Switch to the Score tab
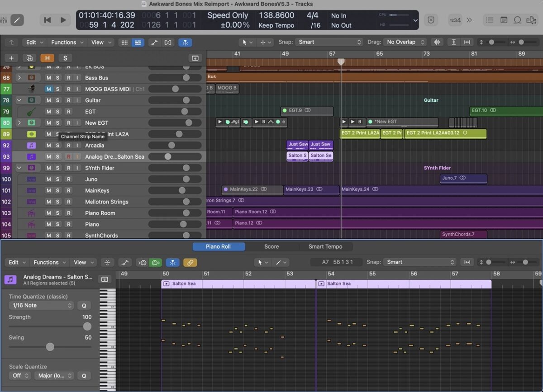543x392 pixels. [x=271, y=247]
